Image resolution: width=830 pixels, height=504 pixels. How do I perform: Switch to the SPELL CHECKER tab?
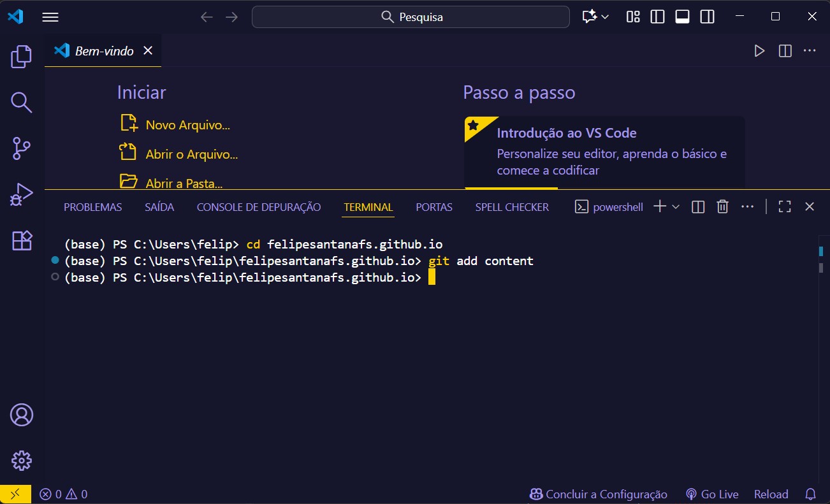[511, 206]
